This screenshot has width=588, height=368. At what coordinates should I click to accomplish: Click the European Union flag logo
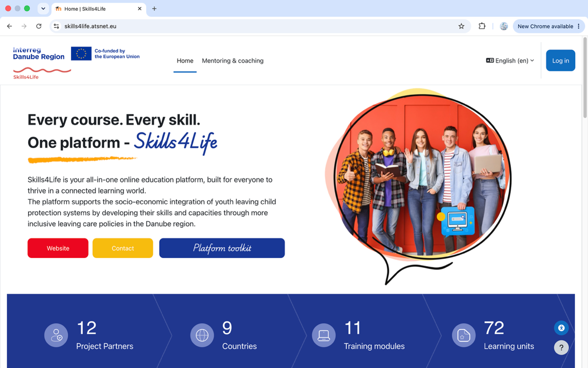(81, 53)
